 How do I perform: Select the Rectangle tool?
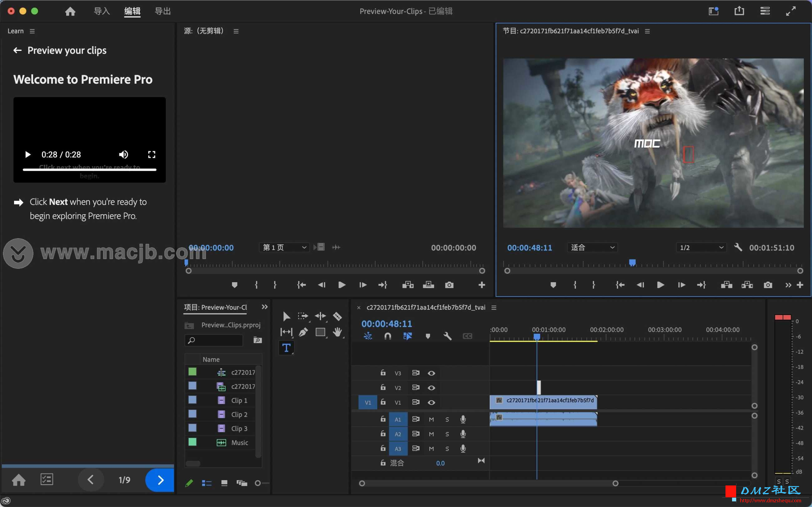coord(321,332)
